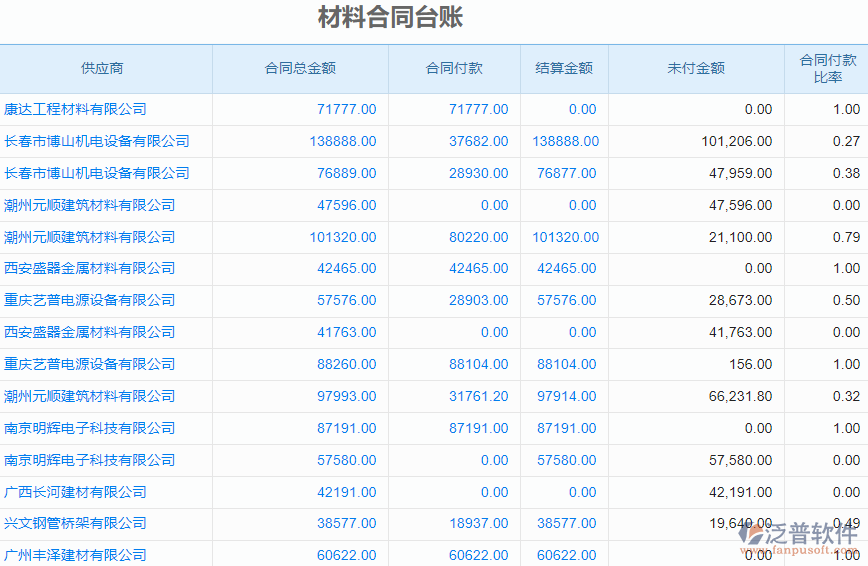Image resolution: width=868 pixels, height=566 pixels.
Task: Open 重庆艺普电源设备有限公司 in the 88260.00 row
Action: pos(90,364)
